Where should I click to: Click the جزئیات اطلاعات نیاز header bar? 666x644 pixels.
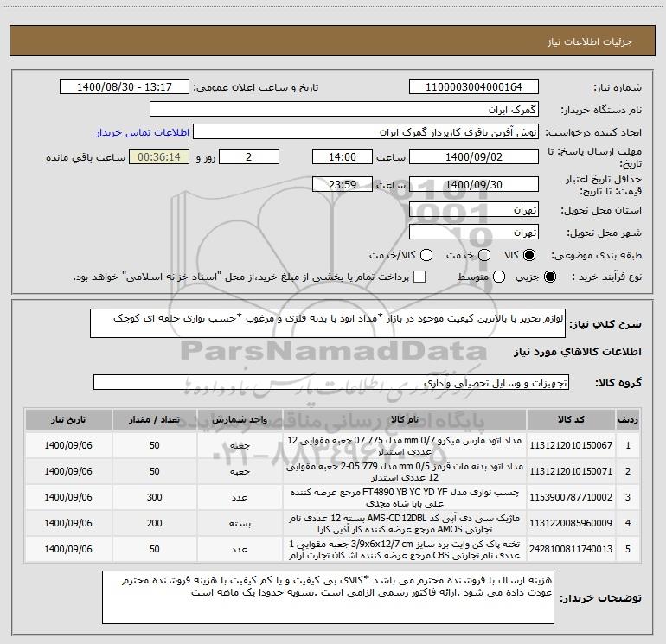[332, 41]
